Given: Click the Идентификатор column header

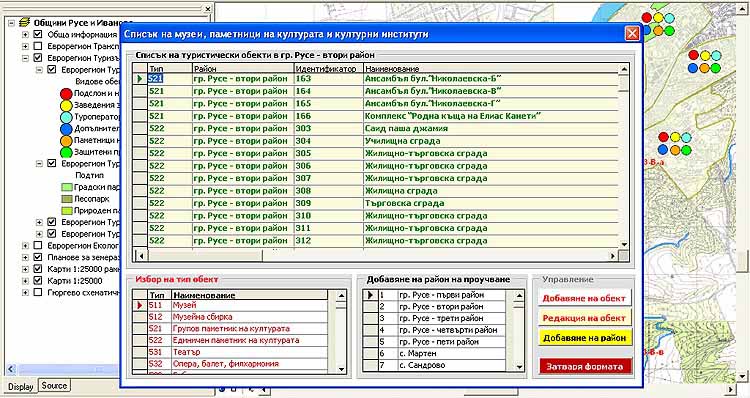Looking at the screenshot, I should pos(329,68).
